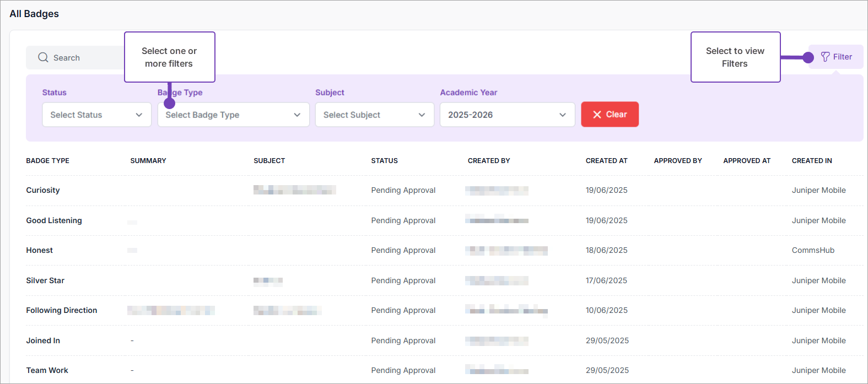Select the Team Work badge

click(x=47, y=370)
